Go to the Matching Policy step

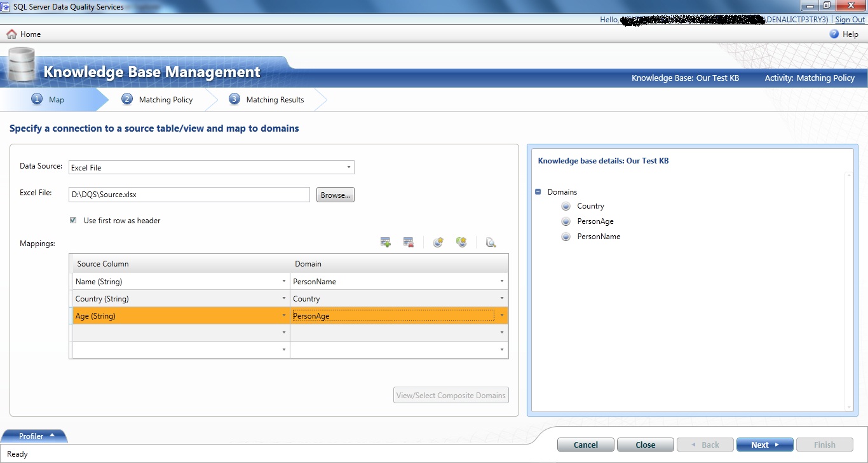coord(158,100)
